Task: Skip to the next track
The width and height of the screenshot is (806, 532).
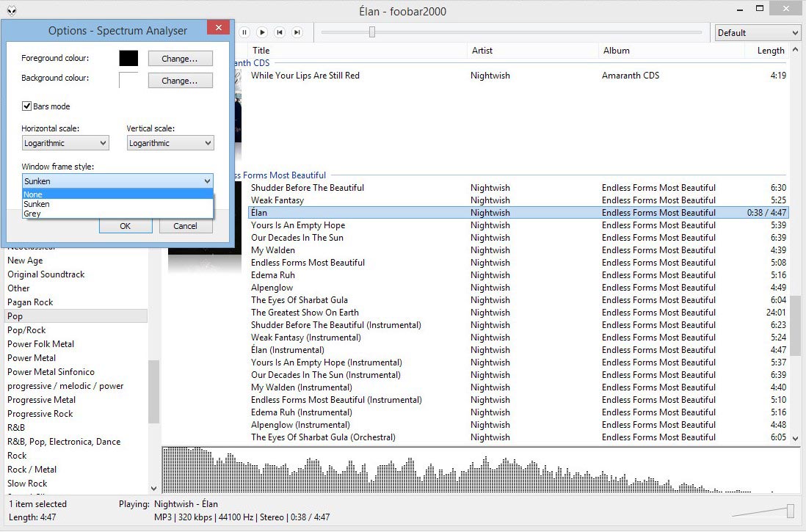Action: pos(297,32)
